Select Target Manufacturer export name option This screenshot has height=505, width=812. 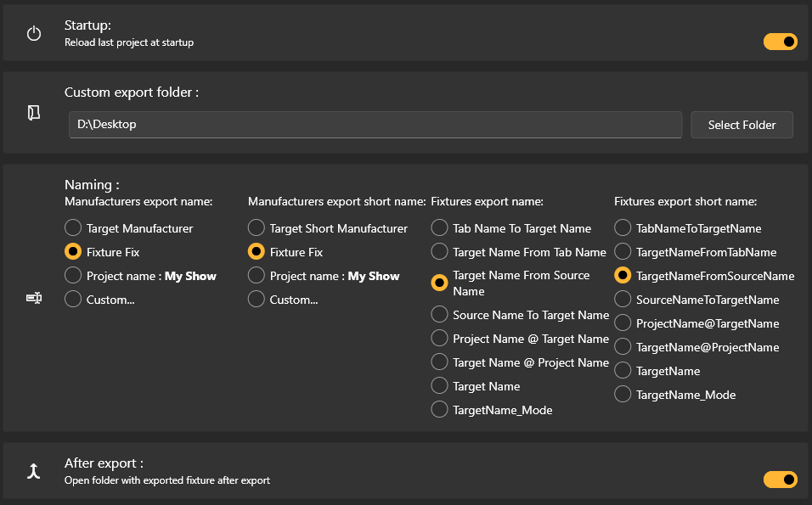click(x=73, y=228)
